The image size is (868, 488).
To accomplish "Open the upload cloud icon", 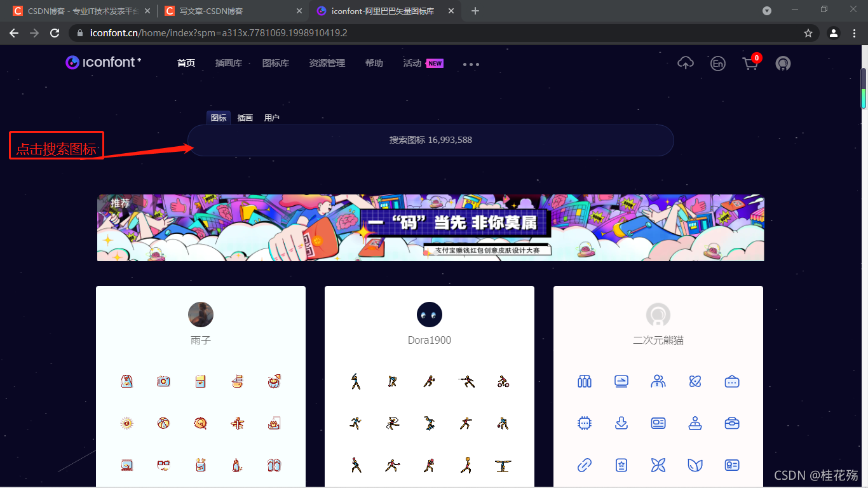I will tap(686, 63).
